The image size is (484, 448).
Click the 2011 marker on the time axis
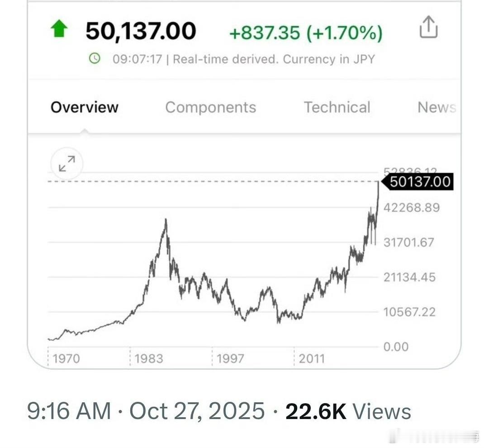tap(312, 359)
